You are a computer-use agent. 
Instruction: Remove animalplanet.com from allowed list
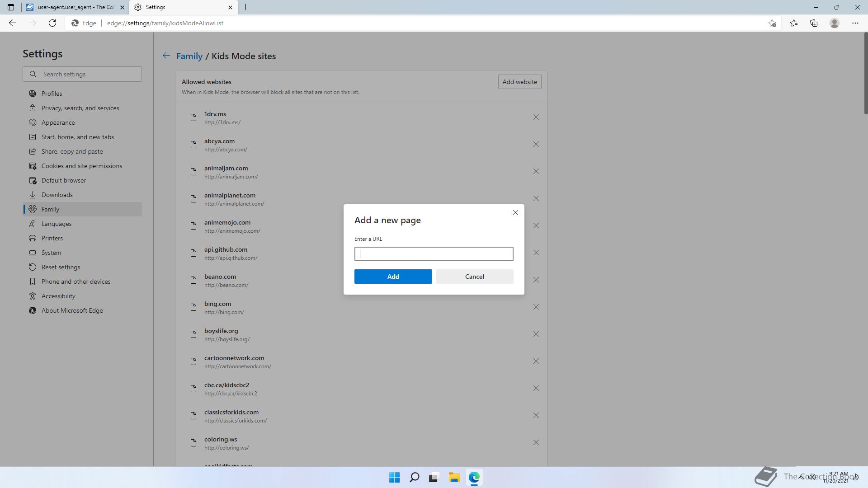pos(536,199)
